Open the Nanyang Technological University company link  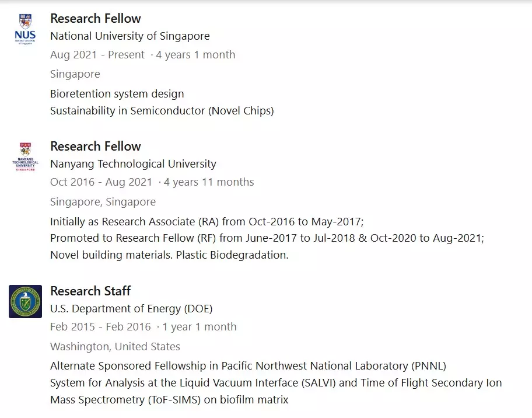(133, 164)
